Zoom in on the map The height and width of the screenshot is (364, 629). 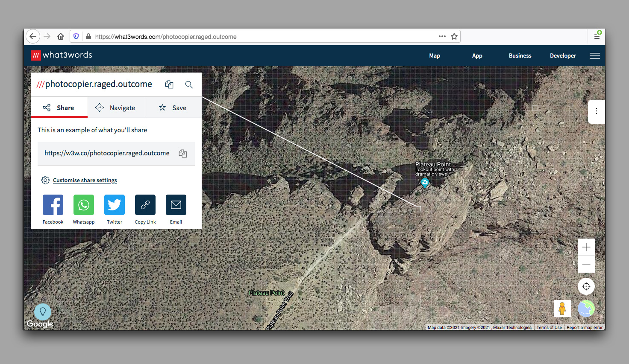coord(586,247)
